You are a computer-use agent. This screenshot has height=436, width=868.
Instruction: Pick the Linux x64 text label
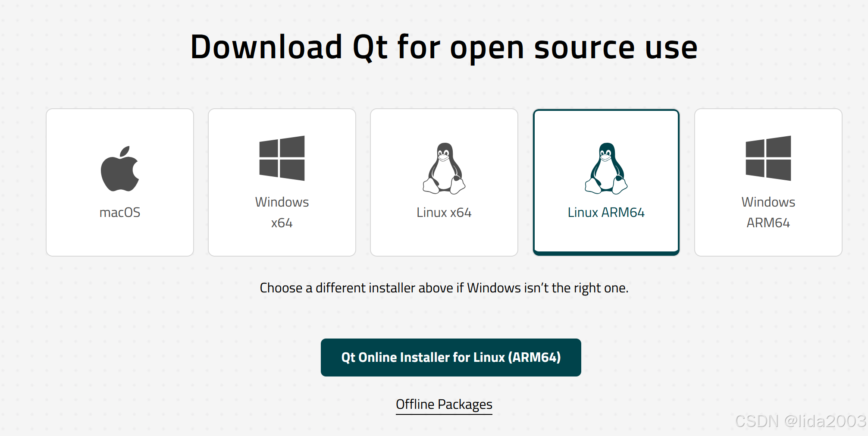click(x=444, y=213)
